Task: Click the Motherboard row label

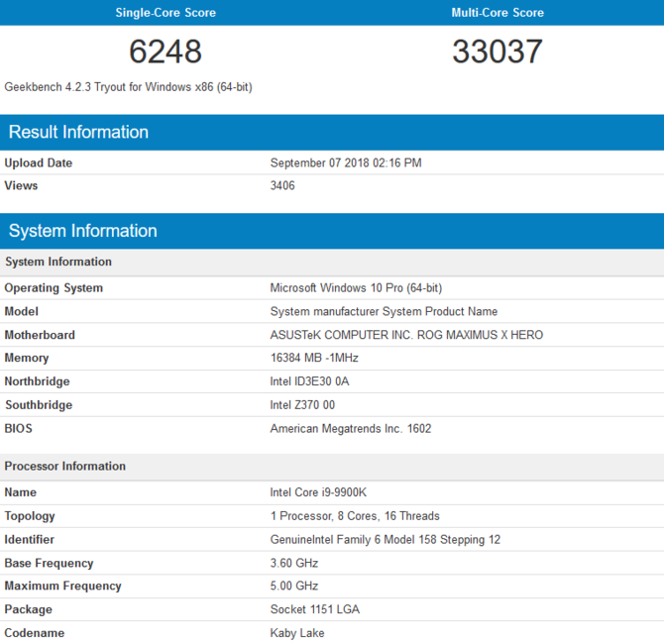Action: point(40,335)
